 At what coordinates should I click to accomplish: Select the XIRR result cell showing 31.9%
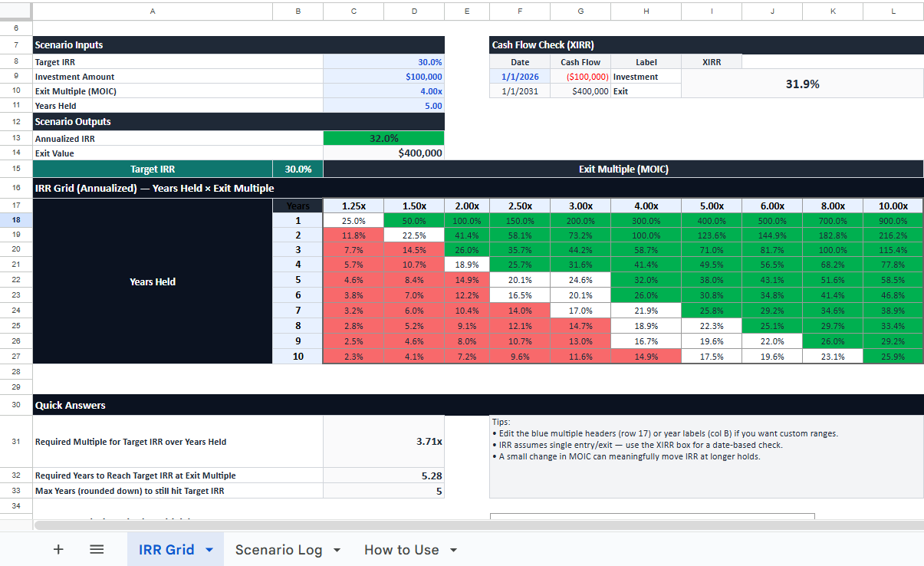(x=802, y=84)
